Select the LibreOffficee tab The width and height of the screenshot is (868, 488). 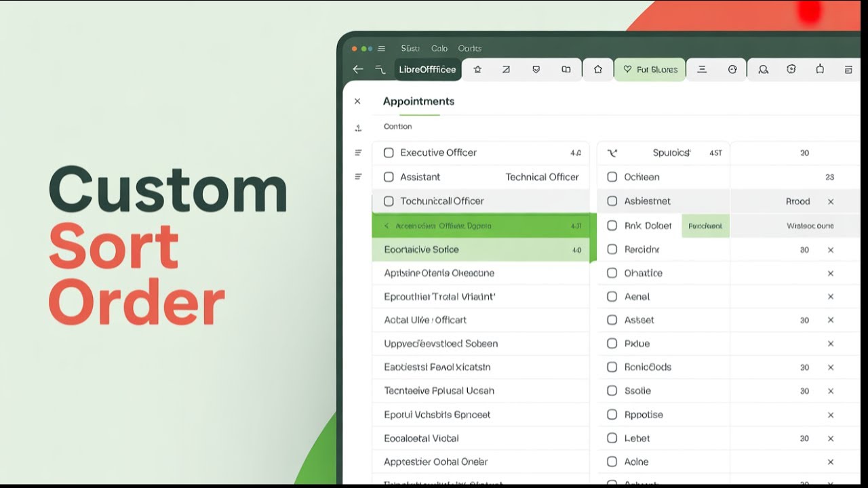point(427,69)
